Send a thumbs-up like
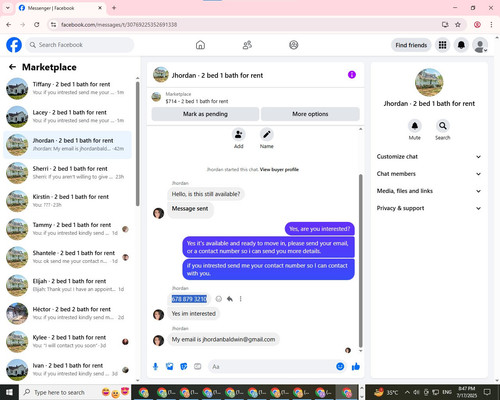Image resolution: width=500 pixels, height=400 pixels. 356,367
